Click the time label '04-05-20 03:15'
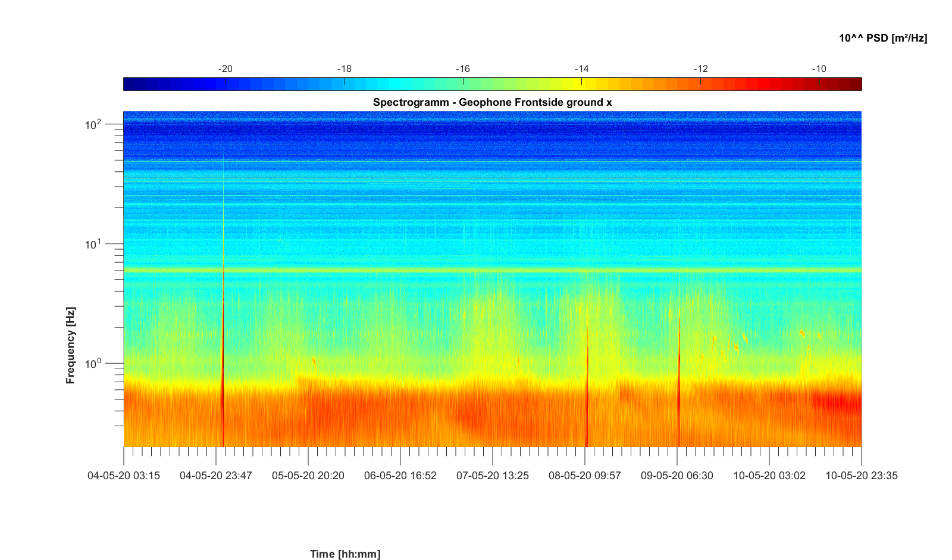Viewport: 952px width, 560px height. pyautogui.click(x=124, y=476)
